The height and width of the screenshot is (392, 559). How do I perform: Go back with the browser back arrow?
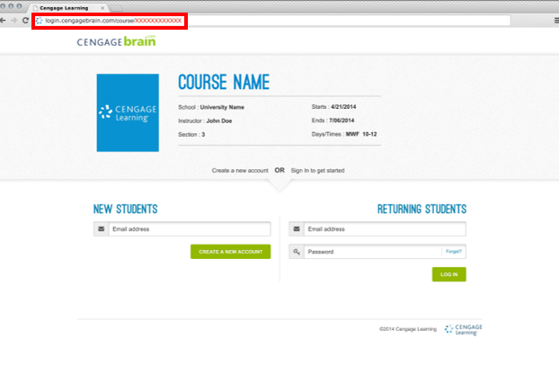tap(3, 21)
